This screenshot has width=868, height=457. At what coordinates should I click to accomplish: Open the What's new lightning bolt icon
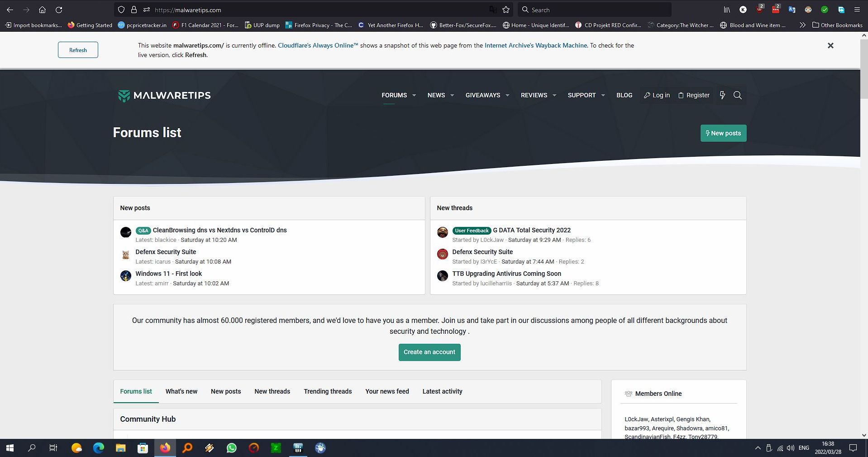[x=722, y=95]
